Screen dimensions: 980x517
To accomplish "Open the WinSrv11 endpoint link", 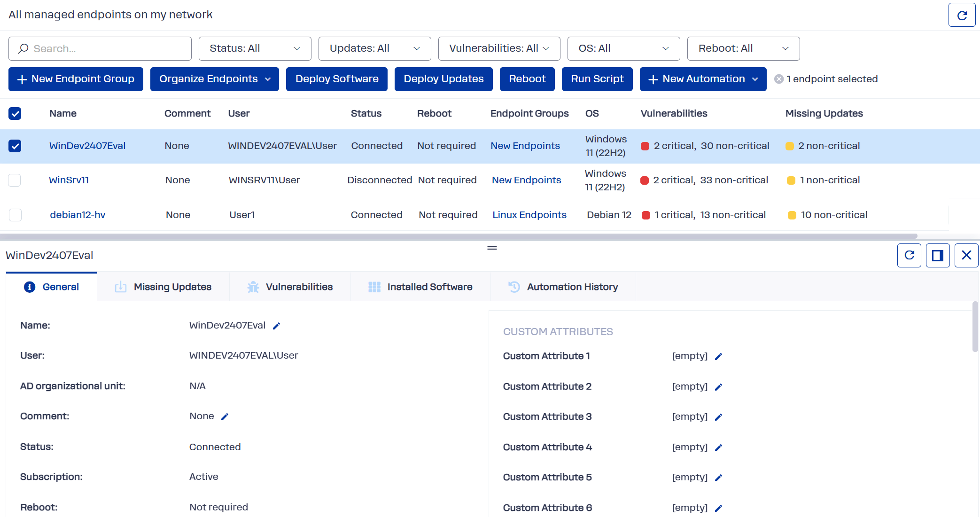I will [69, 180].
